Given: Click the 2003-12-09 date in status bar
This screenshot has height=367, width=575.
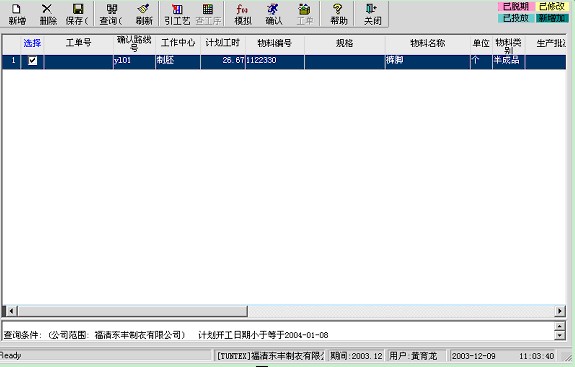Looking at the screenshot, I should coord(473,356).
